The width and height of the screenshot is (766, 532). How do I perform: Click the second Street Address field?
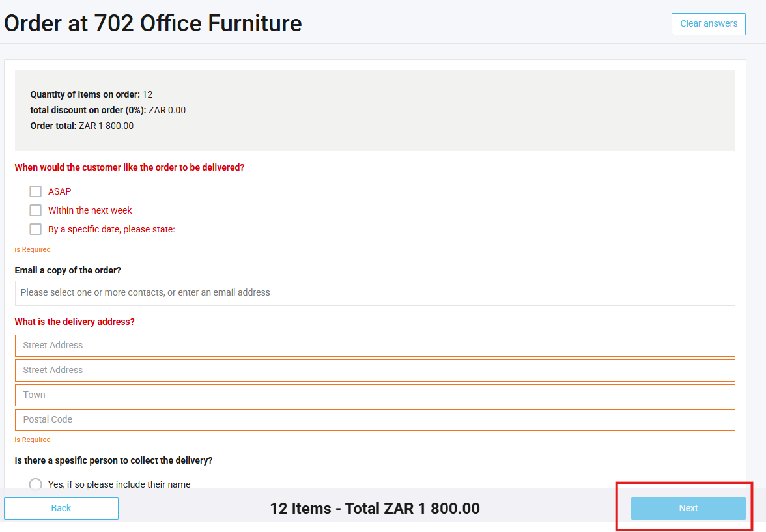(x=375, y=371)
